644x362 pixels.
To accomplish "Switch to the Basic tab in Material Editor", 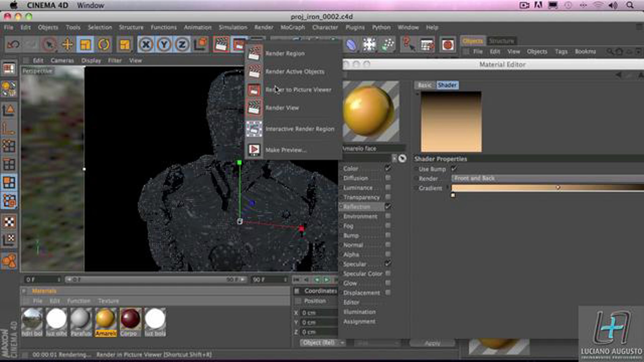I will (425, 85).
